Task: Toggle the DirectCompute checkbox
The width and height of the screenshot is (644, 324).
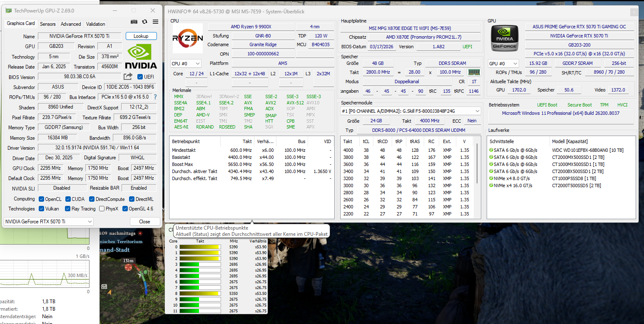Action: click(92, 199)
